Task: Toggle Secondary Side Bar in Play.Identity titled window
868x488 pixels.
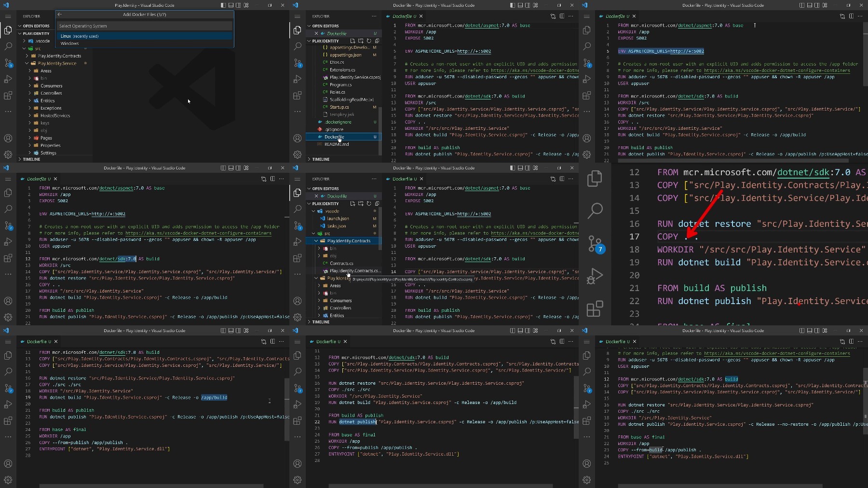Action: pos(239,5)
